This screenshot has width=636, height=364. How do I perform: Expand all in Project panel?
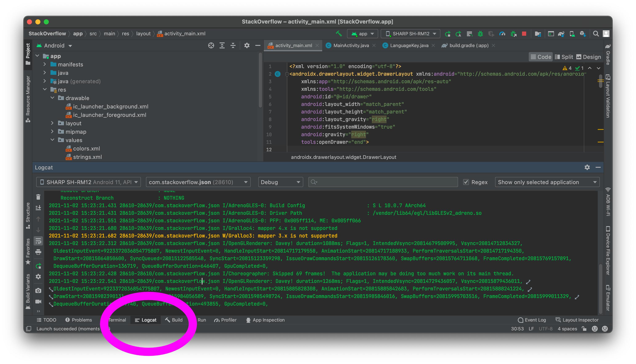222,45
